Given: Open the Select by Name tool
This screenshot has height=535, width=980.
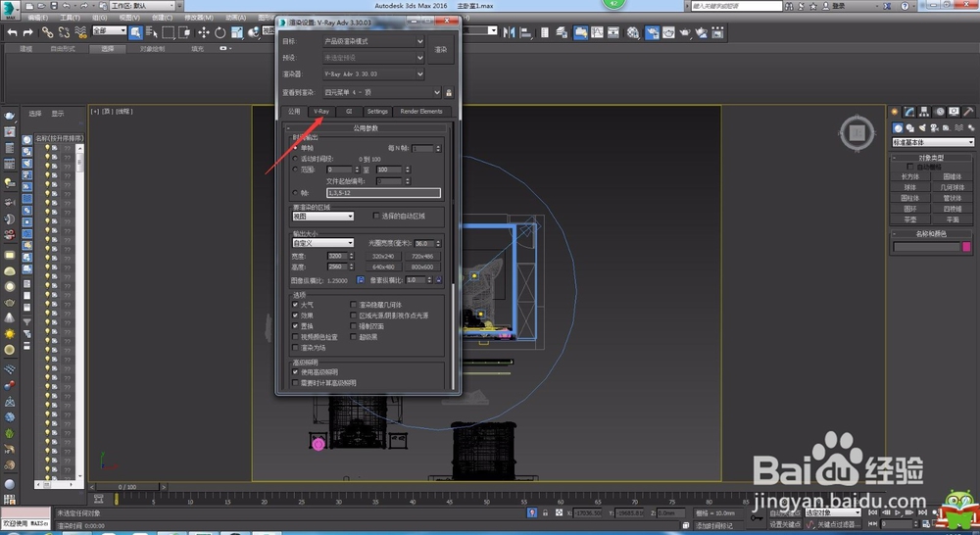Looking at the screenshot, I should tap(152, 32).
